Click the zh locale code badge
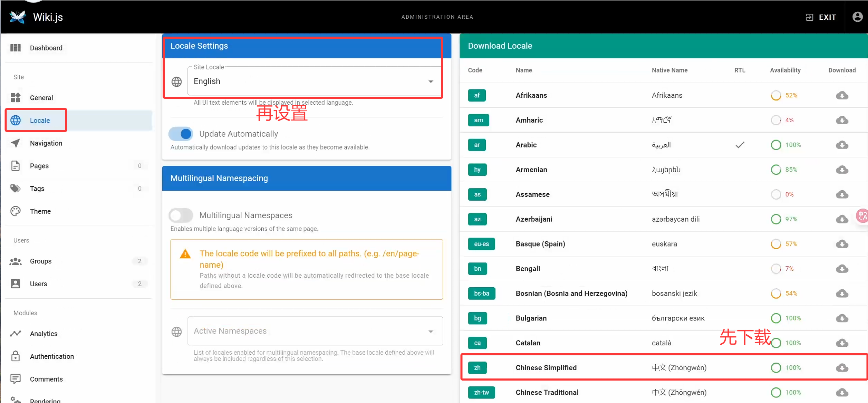This screenshot has height=403, width=868. (477, 368)
